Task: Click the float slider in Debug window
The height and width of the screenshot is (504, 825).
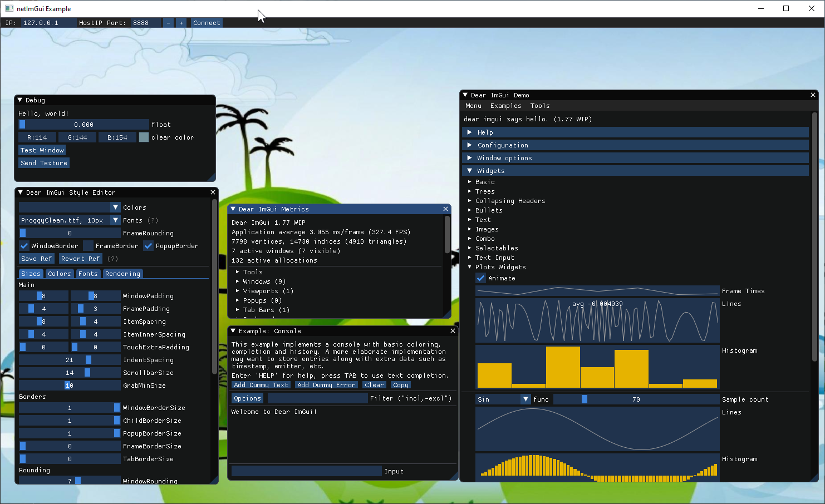Action: [x=84, y=125]
